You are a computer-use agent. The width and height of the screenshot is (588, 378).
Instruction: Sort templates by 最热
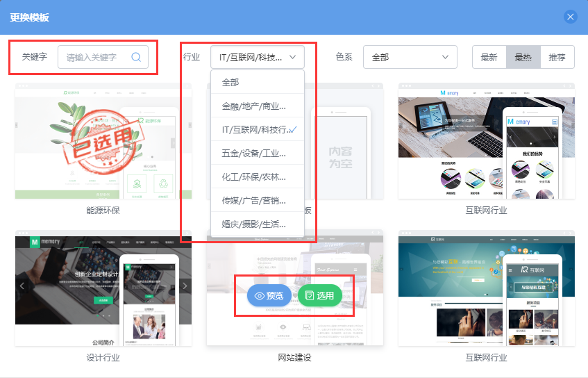click(523, 58)
